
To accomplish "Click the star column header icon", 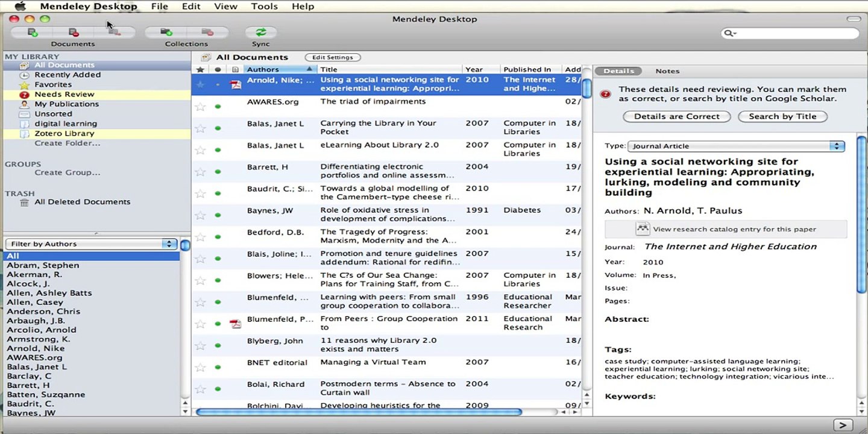I will tap(200, 69).
